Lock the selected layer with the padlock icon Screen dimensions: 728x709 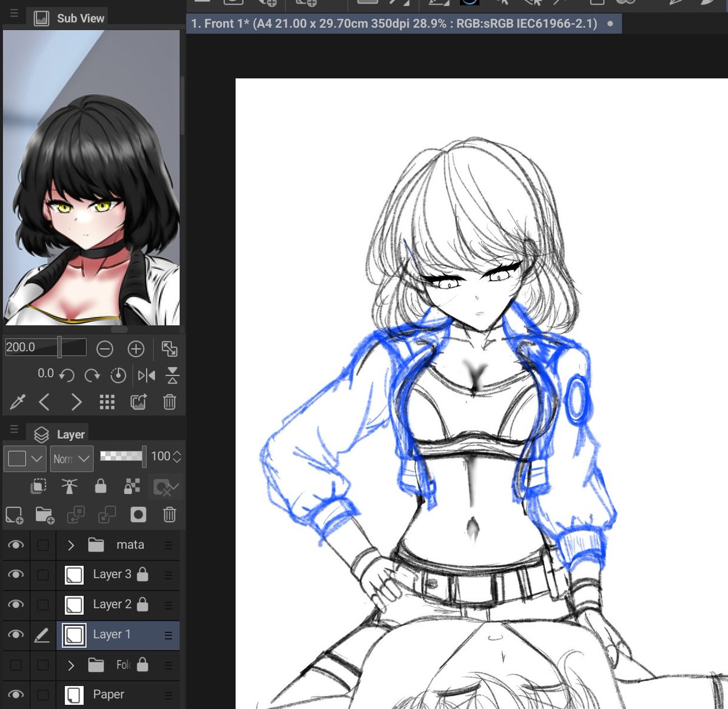click(101, 486)
